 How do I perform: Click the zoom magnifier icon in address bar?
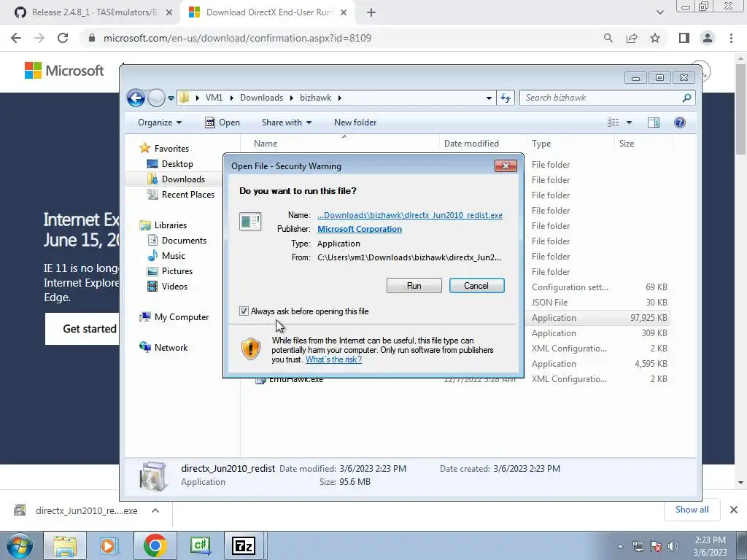coord(608,38)
